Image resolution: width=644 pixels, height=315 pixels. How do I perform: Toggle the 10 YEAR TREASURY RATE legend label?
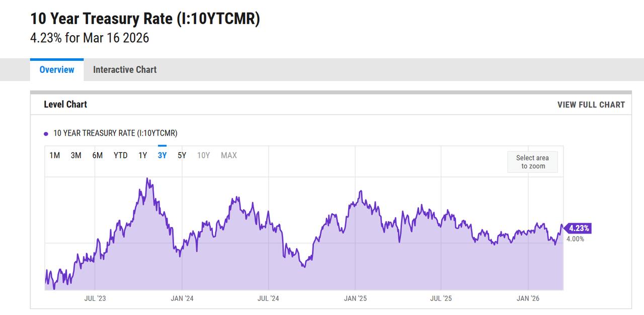[115, 133]
